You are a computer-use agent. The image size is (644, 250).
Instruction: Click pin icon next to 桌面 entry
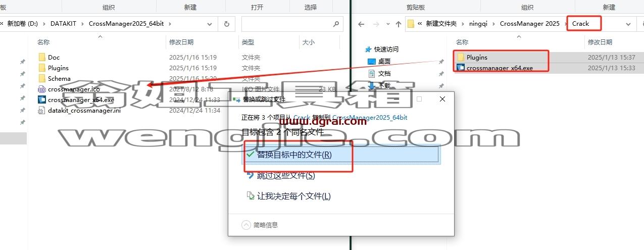pyautogui.click(x=441, y=62)
